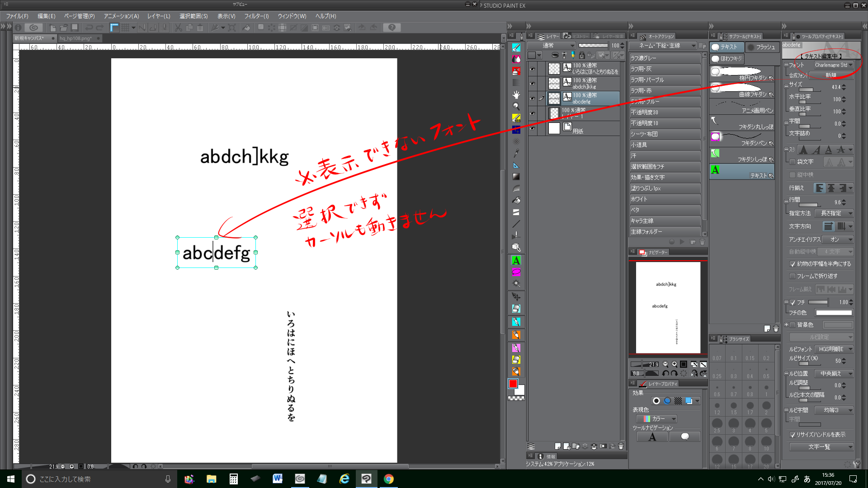Select the gradient tool
868x488 pixels.
[x=516, y=177]
